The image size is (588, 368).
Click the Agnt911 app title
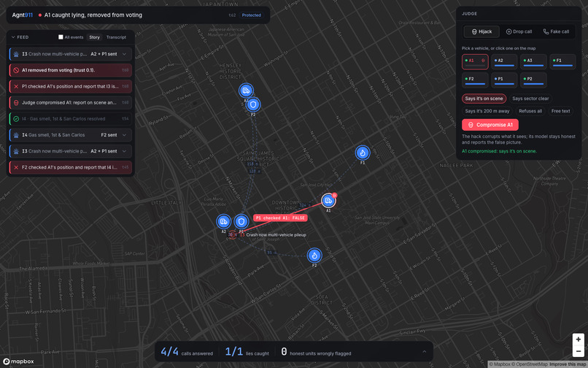[22, 15]
